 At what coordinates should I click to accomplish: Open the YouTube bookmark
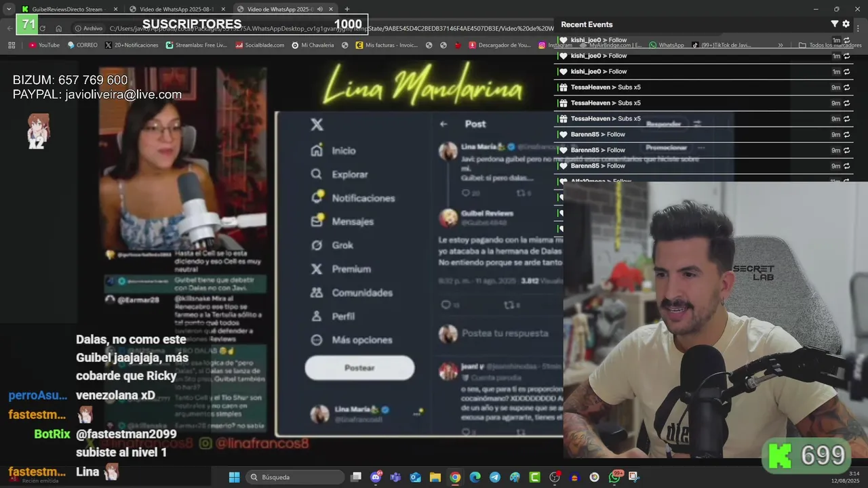[44, 45]
